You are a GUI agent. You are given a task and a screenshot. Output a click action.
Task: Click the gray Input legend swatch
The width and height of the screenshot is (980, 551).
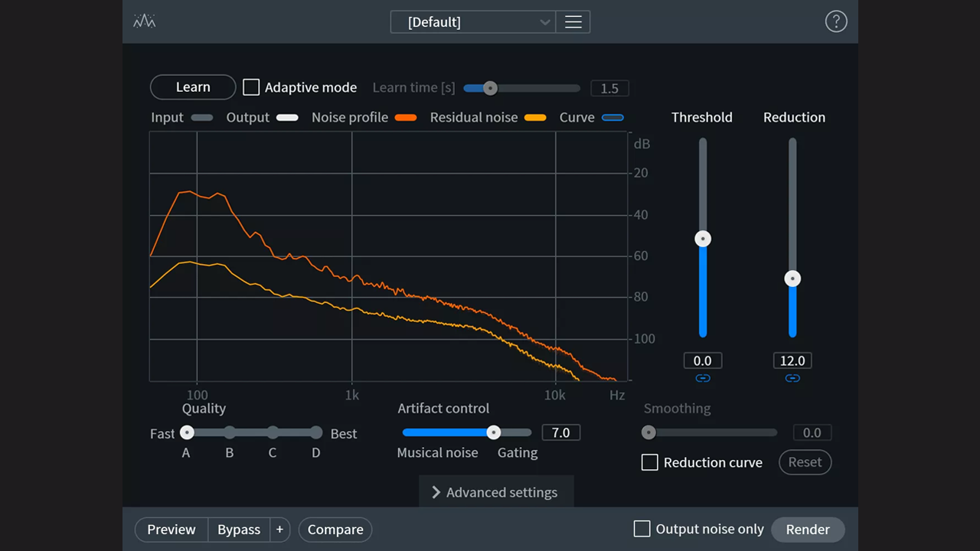[x=202, y=117]
